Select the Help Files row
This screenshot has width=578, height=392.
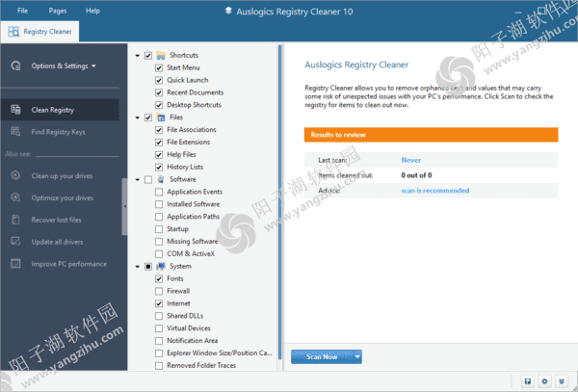pos(181,154)
